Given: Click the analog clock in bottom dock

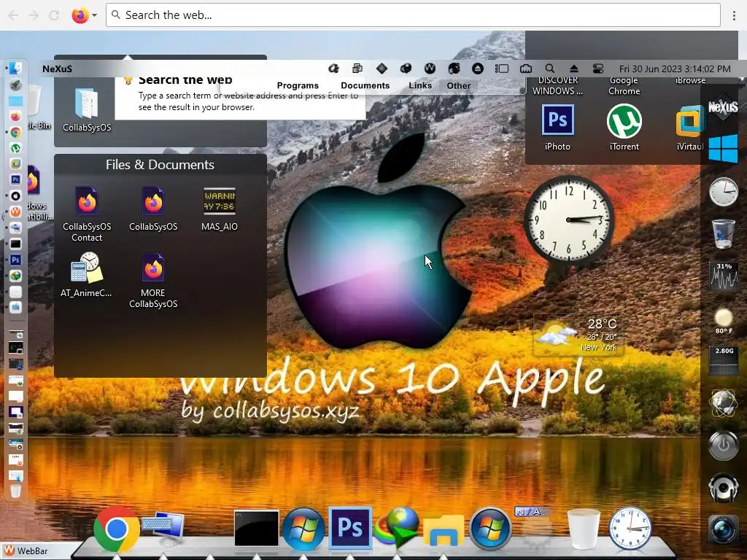Looking at the screenshot, I should point(630,529).
